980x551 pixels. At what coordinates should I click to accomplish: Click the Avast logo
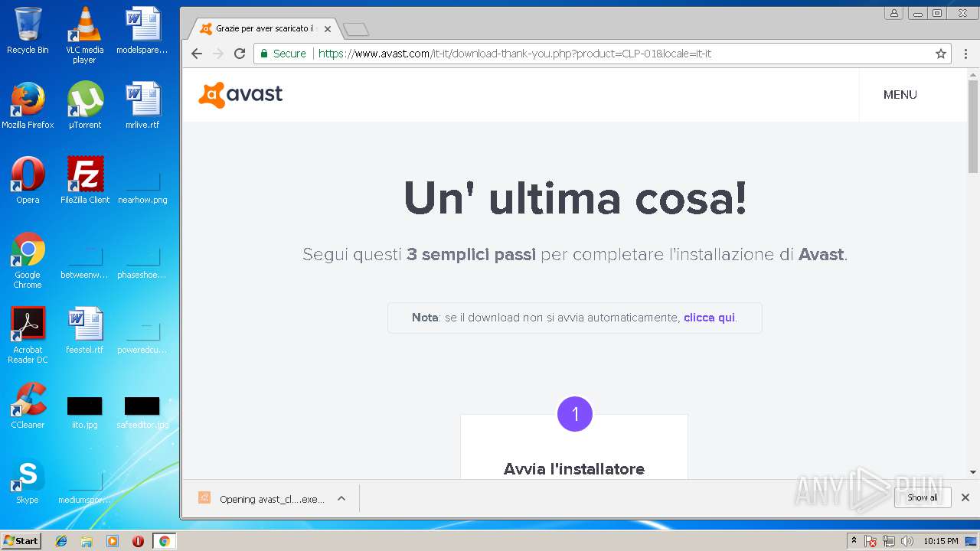(x=240, y=95)
